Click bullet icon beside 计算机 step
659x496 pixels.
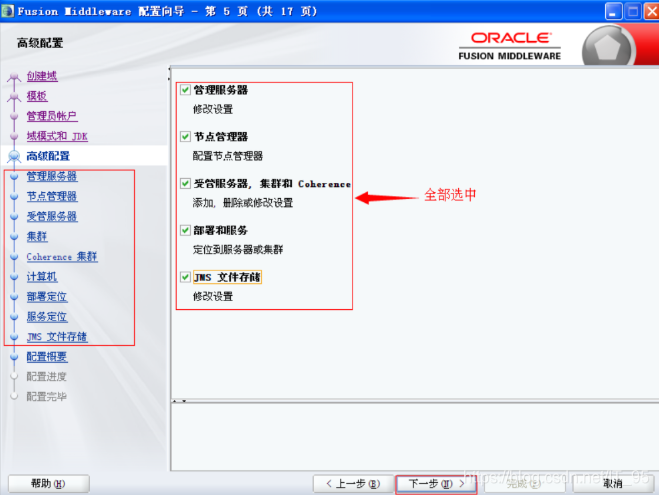click(14, 277)
